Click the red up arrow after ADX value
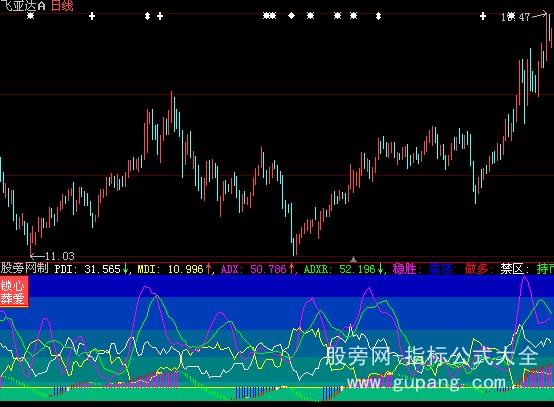 coord(291,269)
